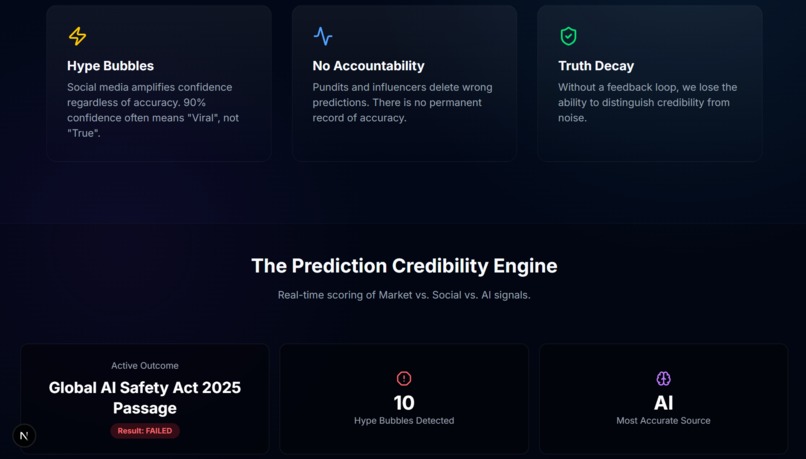The image size is (806, 459).
Task: Click the AI most accurate source value
Action: [664, 402]
